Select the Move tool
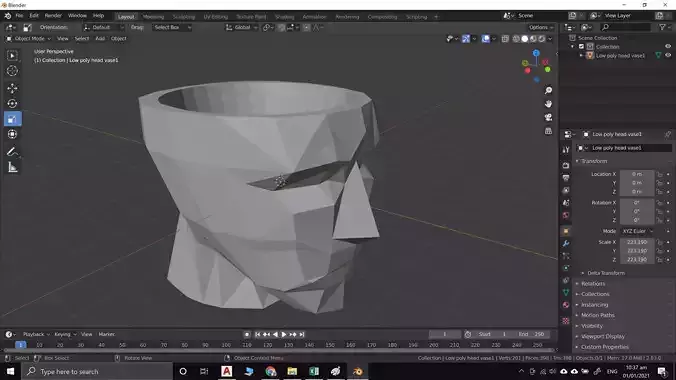Screen dimensions: 676x380 pyautogui.click(x=12, y=88)
